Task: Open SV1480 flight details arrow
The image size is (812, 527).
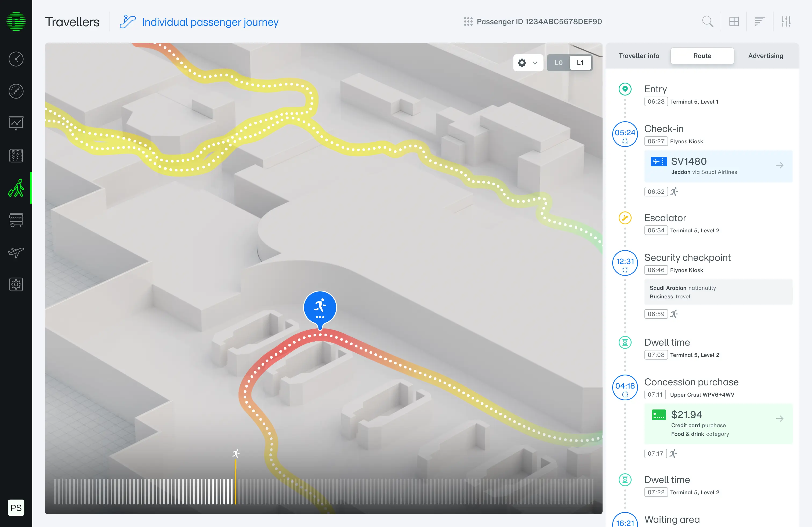Action: tap(780, 166)
